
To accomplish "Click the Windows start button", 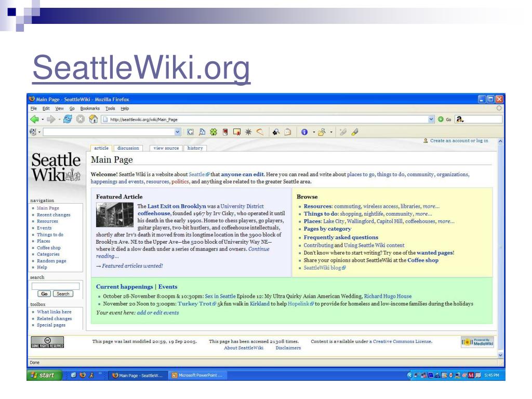I will click(x=44, y=375).
